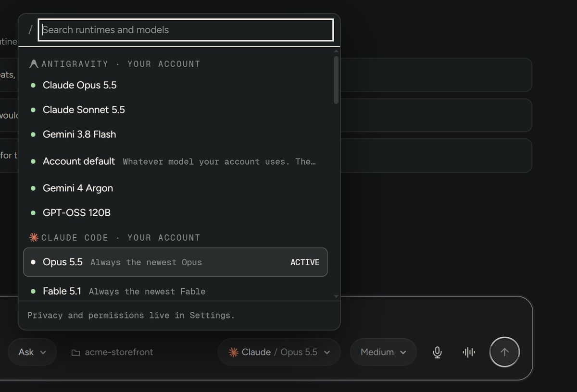Select the active Opus 5.5 Claude Code entry
Screen dimensions: 577x392
tap(176, 262)
